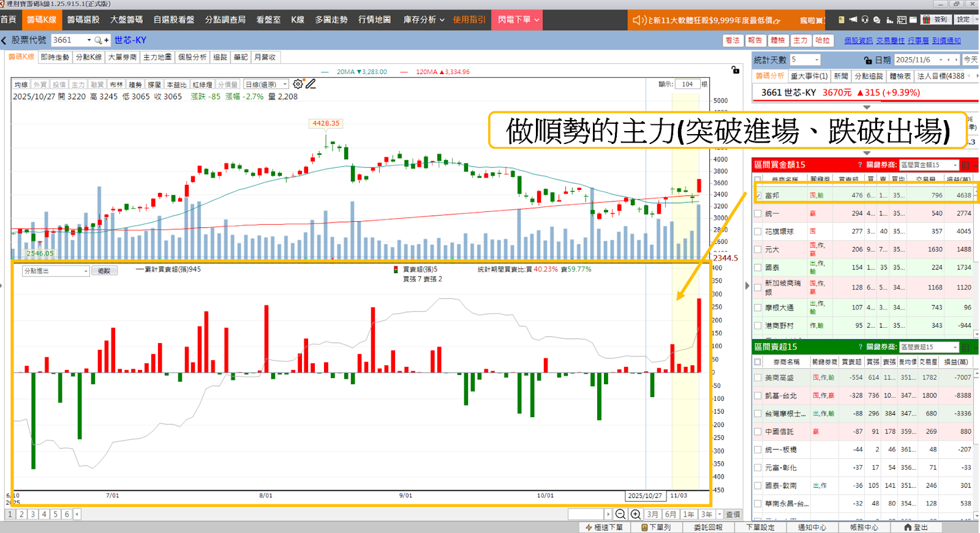Image resolution: width=980 pixels, height=533 pixels.
Task: Zoom out the chart with minus magnifier
Action: coord(620,515)
